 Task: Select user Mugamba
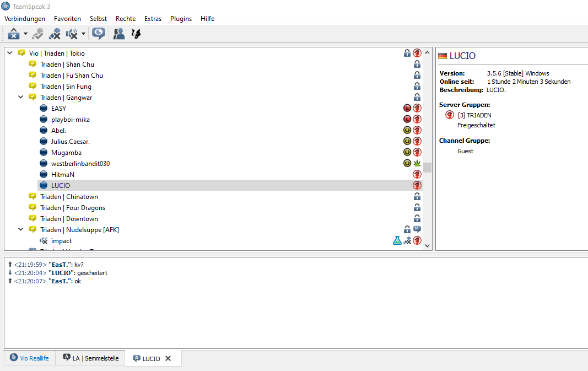[x=66, y=153]
